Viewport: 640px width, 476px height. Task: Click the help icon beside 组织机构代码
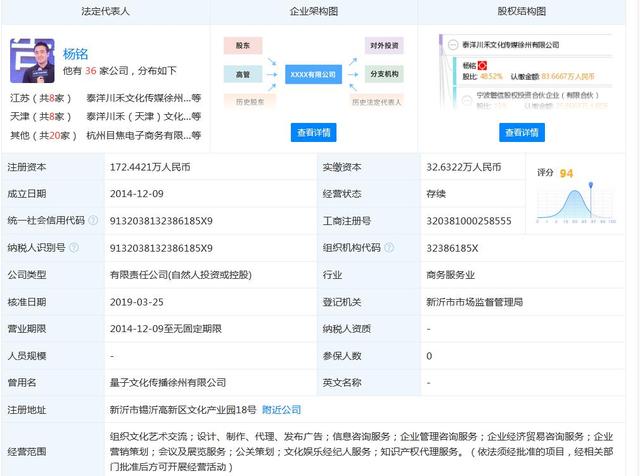click(389, 247)
